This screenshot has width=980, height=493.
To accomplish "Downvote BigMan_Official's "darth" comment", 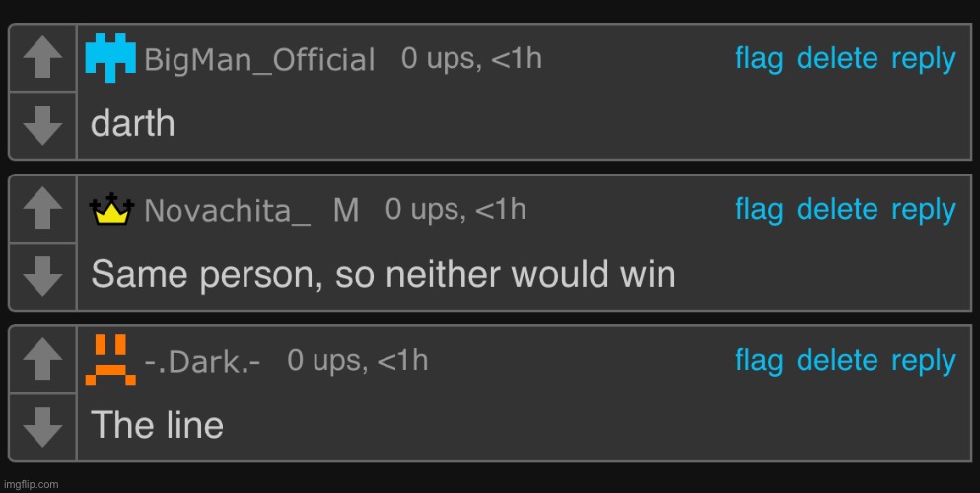I will pos(41,124).
